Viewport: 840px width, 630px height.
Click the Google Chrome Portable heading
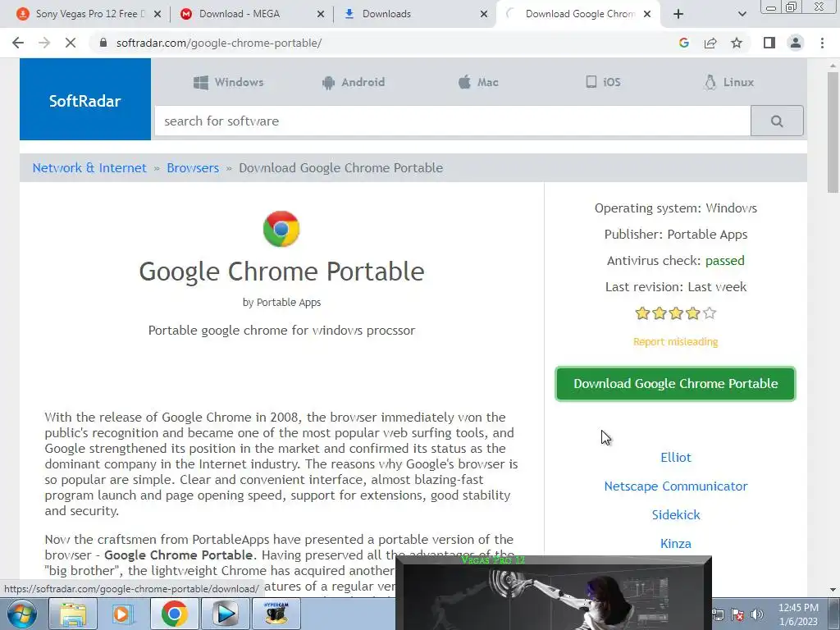click(x=281, y=271)
